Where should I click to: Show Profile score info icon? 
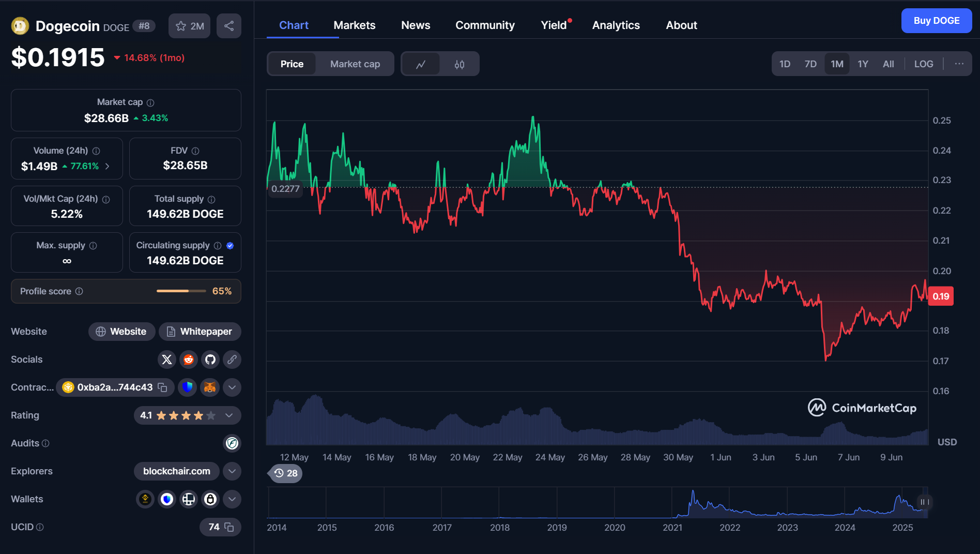[x=79, y=291]
